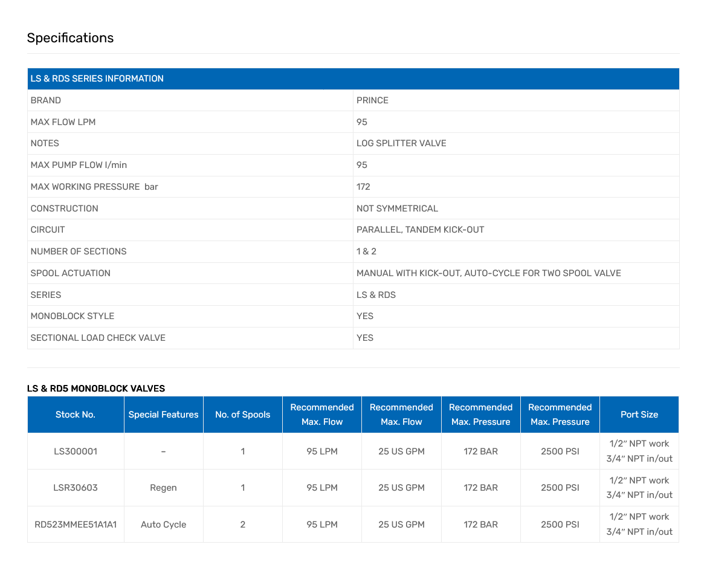
Task: Click the Special Features column header
Action: point(163,415)
